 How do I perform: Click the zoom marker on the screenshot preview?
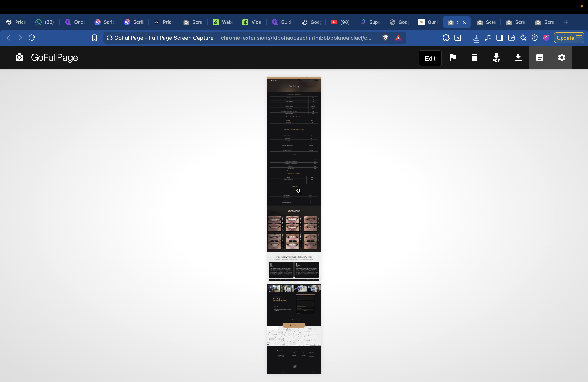(298, 191)
